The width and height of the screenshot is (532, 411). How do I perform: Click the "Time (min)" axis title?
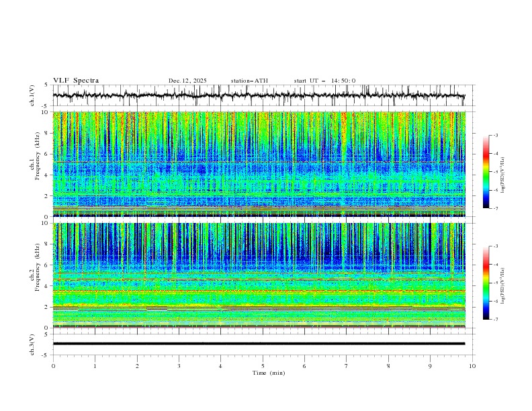(x=269, y=373)
